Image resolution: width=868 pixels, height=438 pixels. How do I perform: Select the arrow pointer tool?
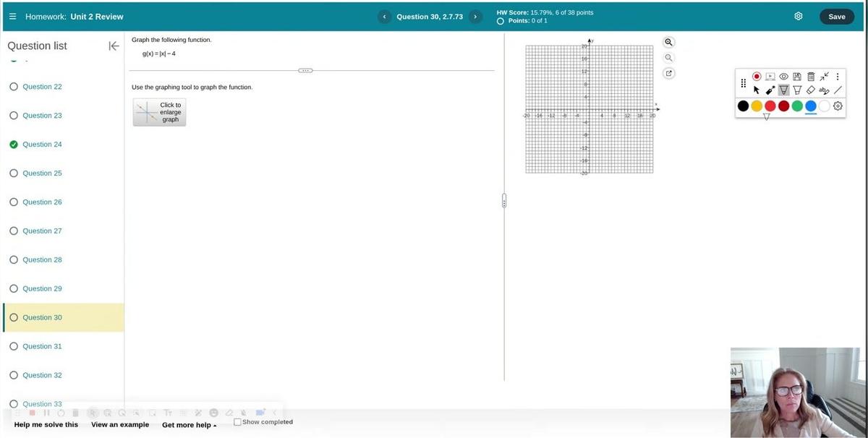pyautogui.click(x=757, y=90)
